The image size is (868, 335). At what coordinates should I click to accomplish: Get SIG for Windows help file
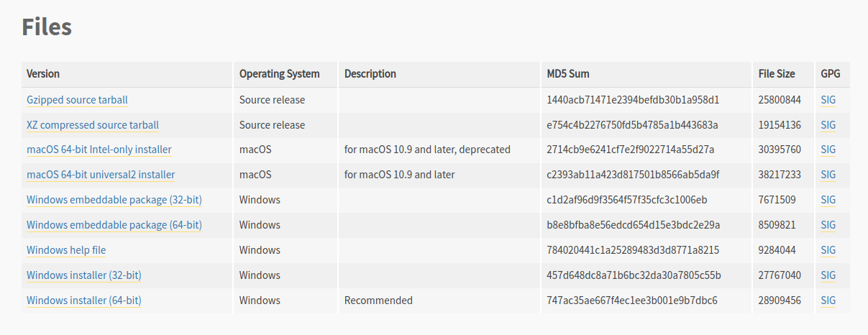pyautogui.click(x=828, y=250)
